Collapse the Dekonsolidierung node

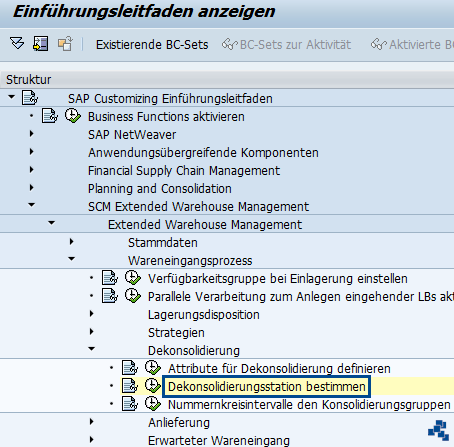click(x=92, y=349)
